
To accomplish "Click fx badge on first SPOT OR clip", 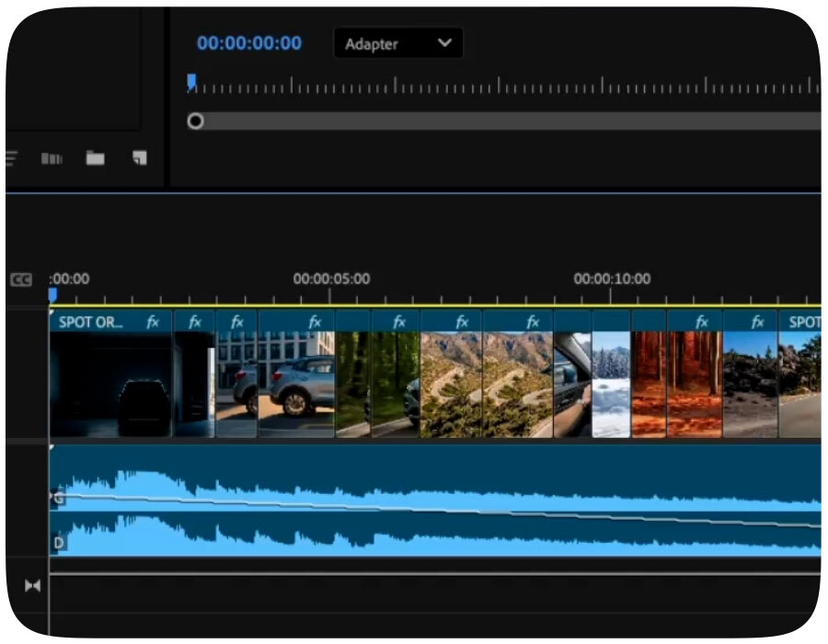I will 154,322.
